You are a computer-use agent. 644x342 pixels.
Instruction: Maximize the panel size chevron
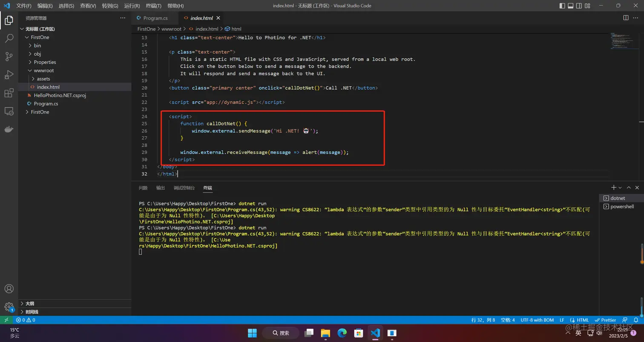click(x=629, y=188)
